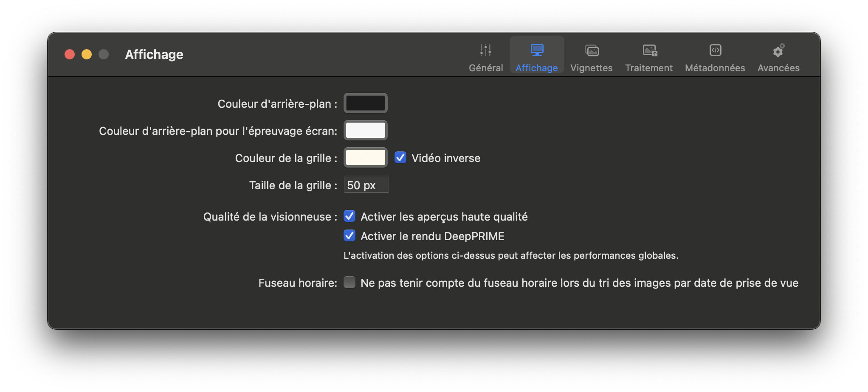Click the Métadonnées tab label text

pyautogui.click(x=715, y=68)
